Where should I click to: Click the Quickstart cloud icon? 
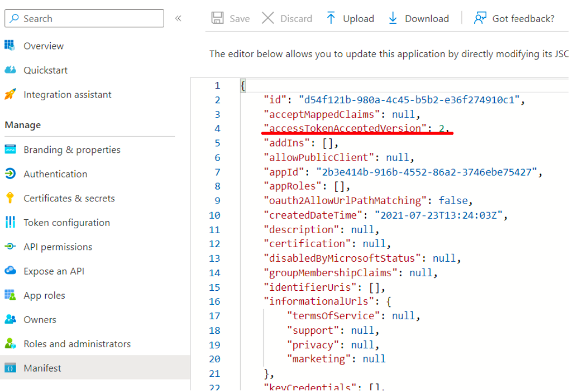tap(10, 69)
